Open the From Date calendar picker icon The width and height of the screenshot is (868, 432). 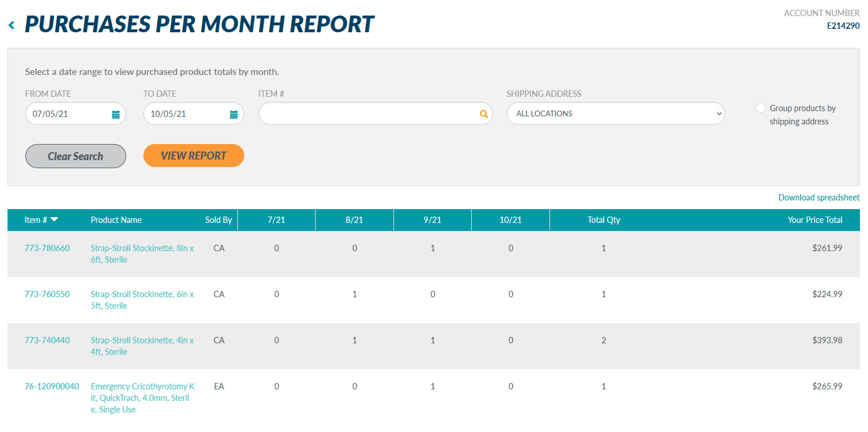116,115
